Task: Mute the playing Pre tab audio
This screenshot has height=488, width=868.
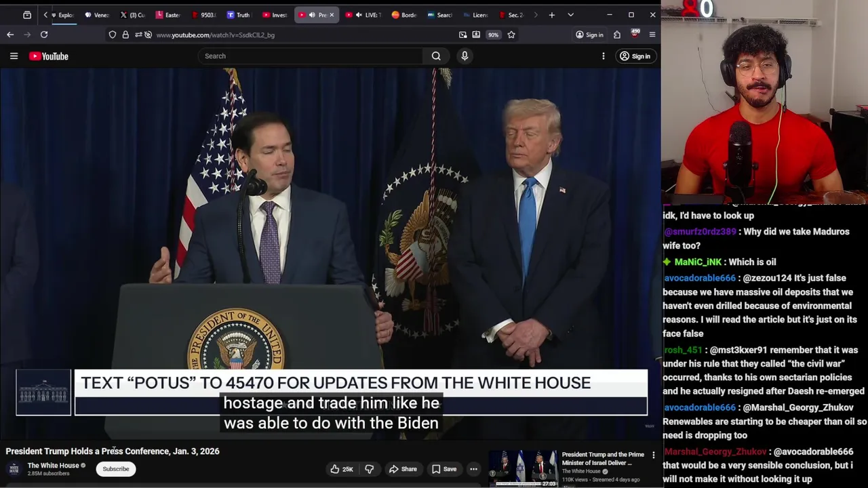Action: coord(312,15)
